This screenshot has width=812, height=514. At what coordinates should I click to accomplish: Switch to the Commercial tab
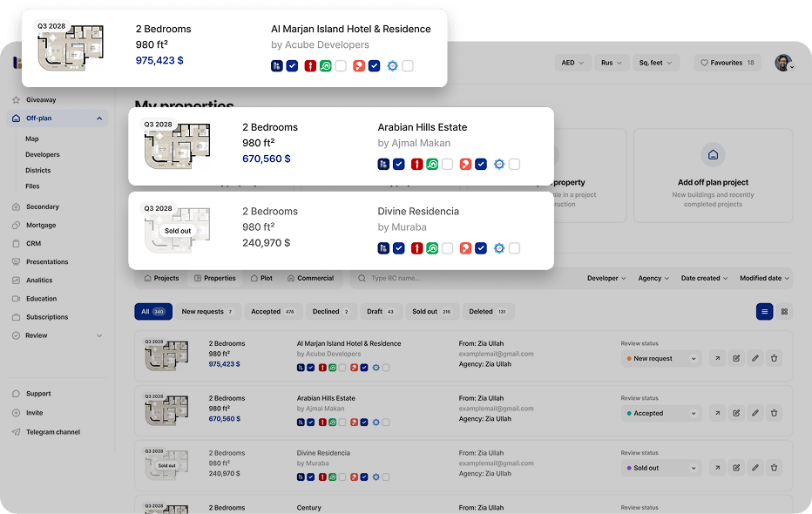(311, 278)
